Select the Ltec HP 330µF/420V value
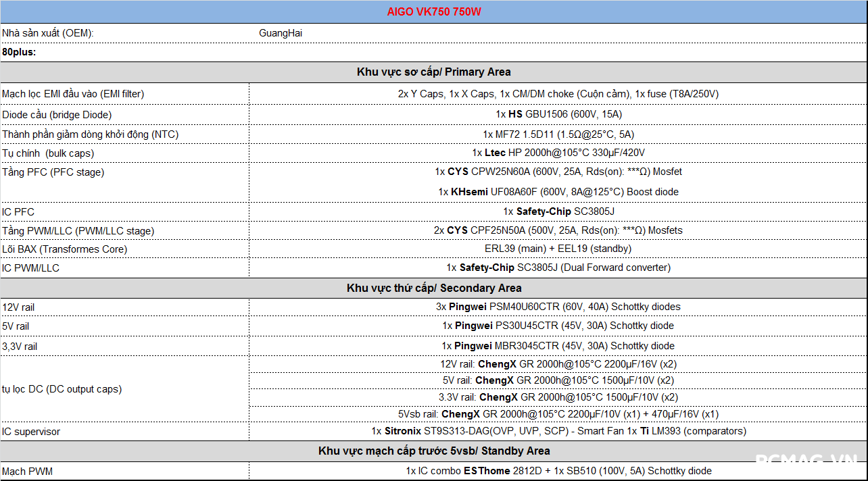The height and width of the screenshot is (481, 868). (x=558, y=153)
